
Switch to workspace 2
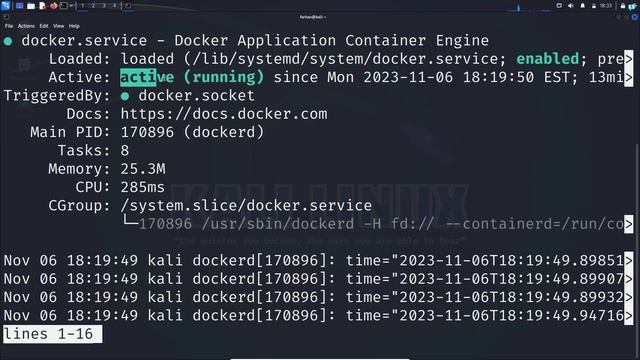93,6
